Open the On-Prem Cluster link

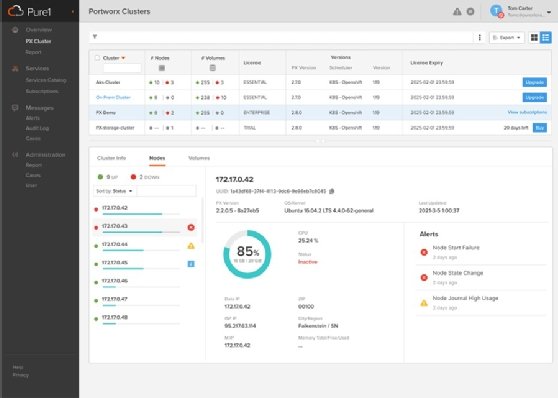point(113,97)
